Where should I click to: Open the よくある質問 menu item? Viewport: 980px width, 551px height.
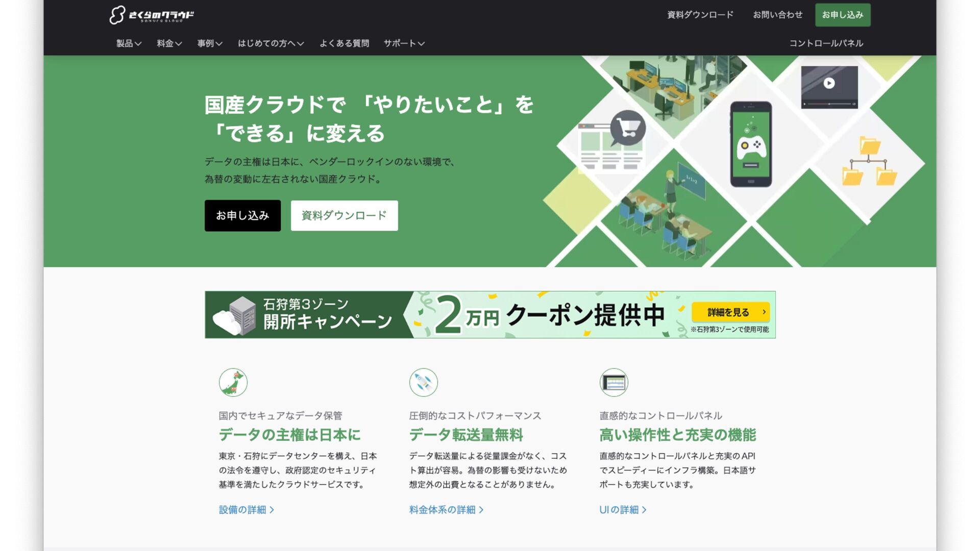coord(344,43)
